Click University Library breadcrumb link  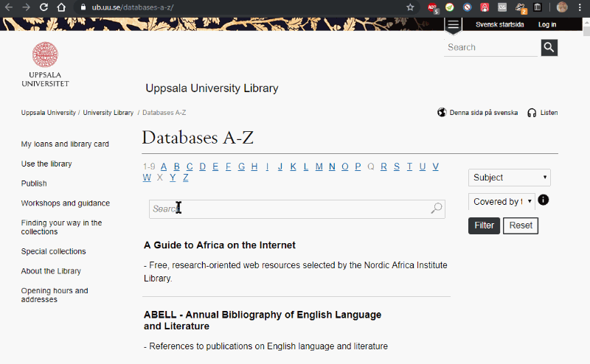coord(108,113)
